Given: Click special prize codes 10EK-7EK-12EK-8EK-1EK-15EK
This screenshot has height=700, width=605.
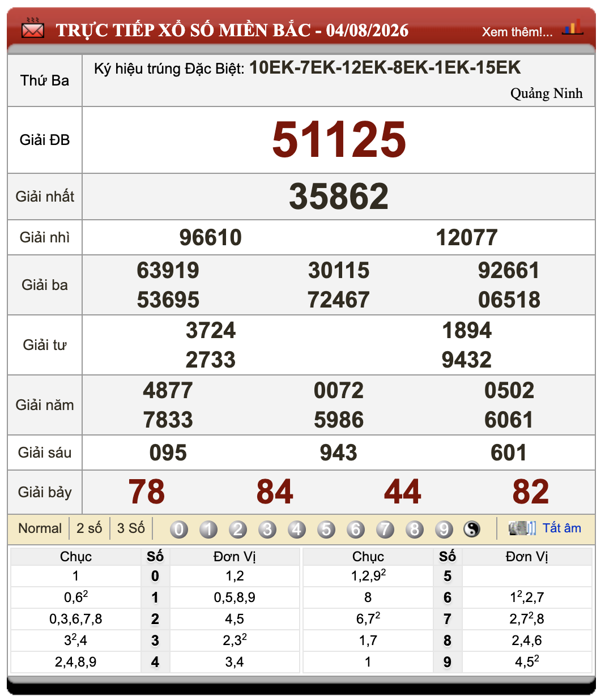Looking at the screenshot, I should [x=385, y=68].
